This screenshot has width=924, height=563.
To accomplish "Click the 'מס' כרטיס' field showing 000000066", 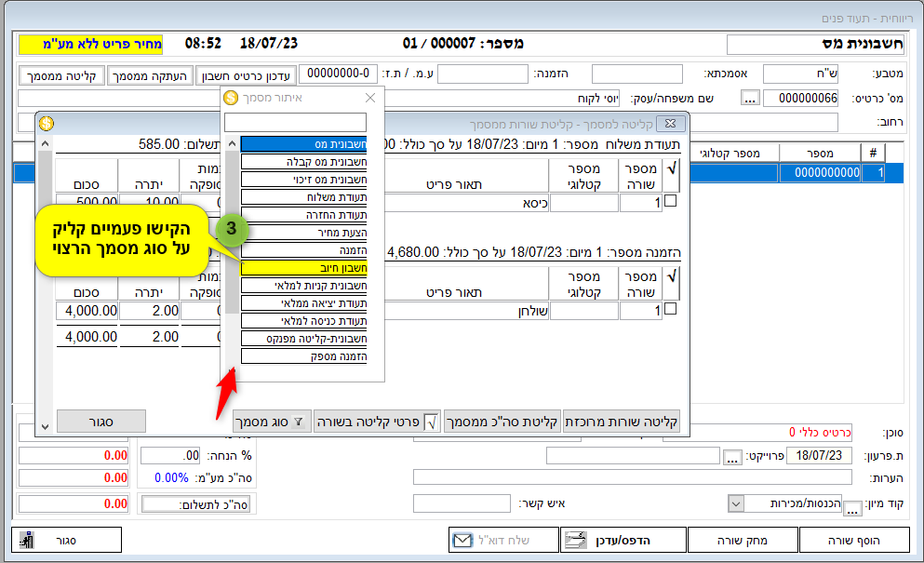I will [800, 99].
